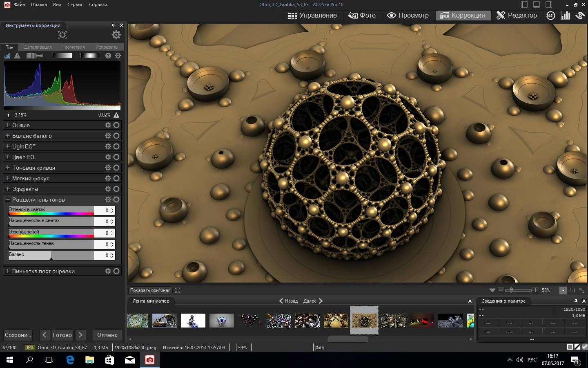Image resolution: width=588 pixels, height=368 pixels.
Task: Open the large gear settings of correction tools
Action: [116, 35]
